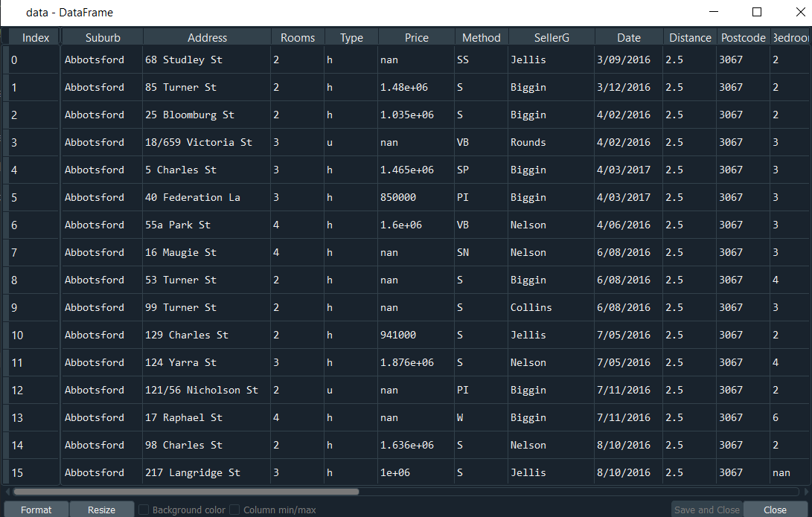Select the cell '25 Bloomburg St'

tap(207, 115)
